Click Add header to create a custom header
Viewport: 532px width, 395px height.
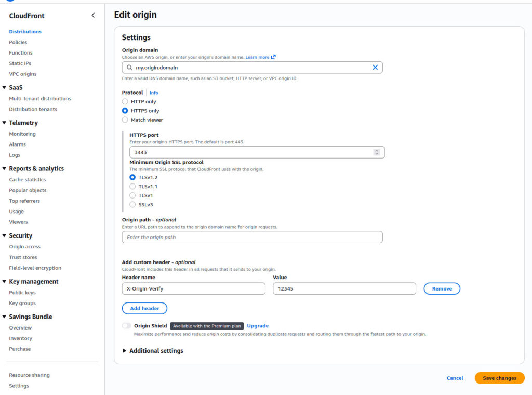pyautogui.click(x=144, y=308)
